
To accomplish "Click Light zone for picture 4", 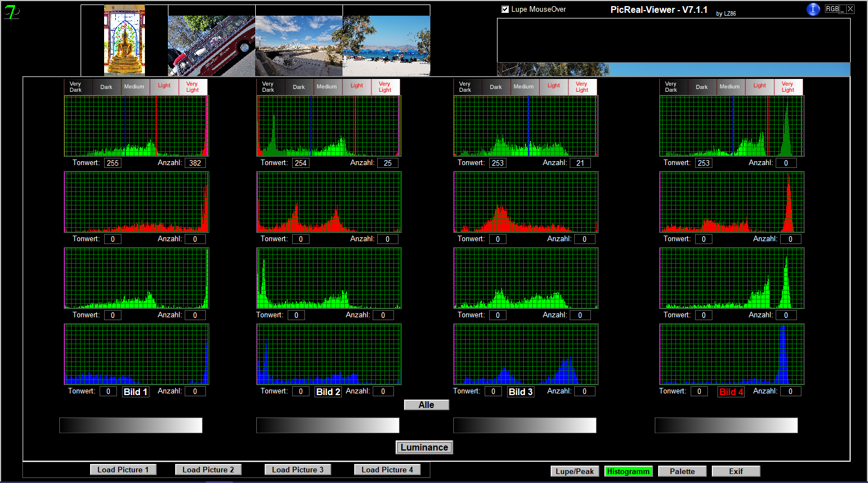I will click(x=760, y=87).
